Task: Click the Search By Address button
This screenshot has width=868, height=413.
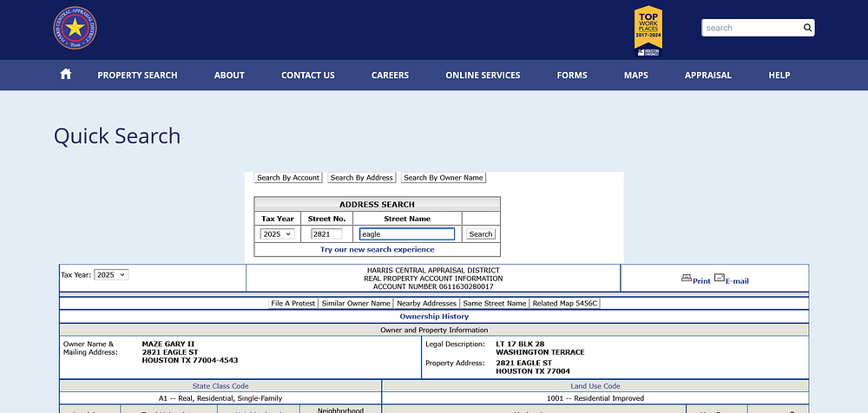Action: click(x=361, y=178)
